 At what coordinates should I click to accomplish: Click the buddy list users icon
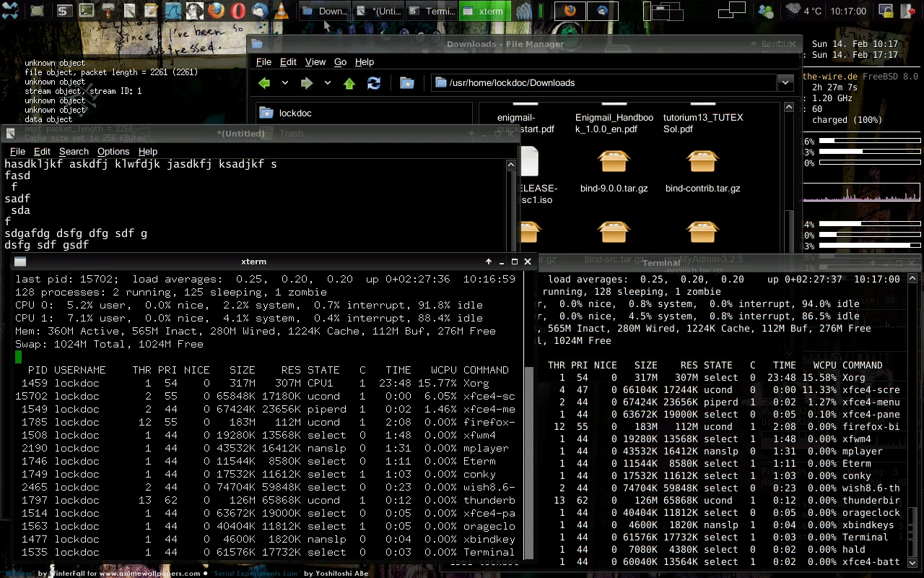pos(766,11)
